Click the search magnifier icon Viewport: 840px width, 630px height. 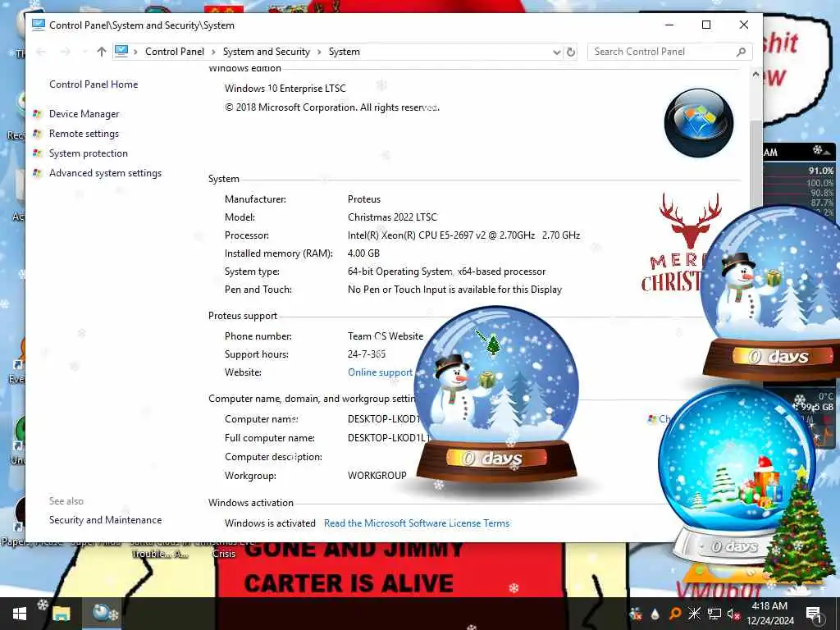(741, 52)
